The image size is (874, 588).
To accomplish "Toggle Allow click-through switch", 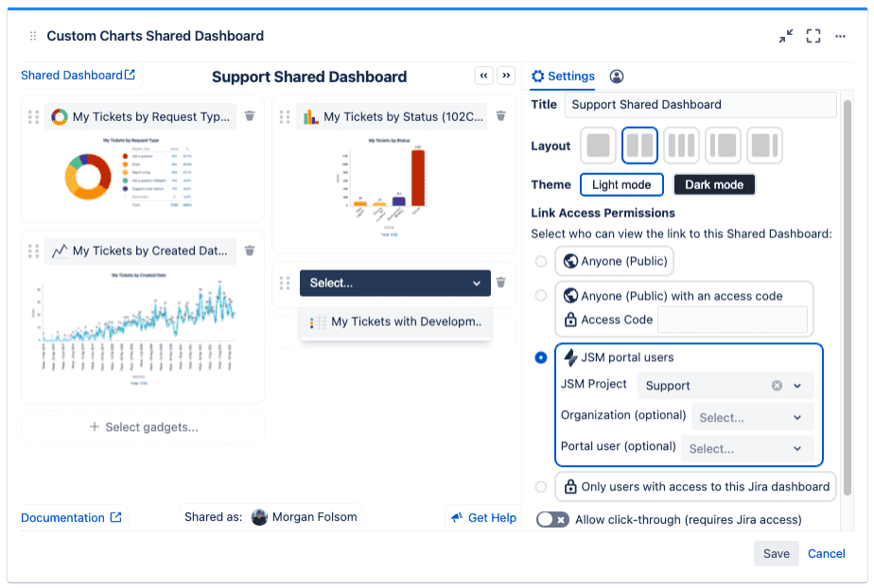I will click(x=552, y=519).
